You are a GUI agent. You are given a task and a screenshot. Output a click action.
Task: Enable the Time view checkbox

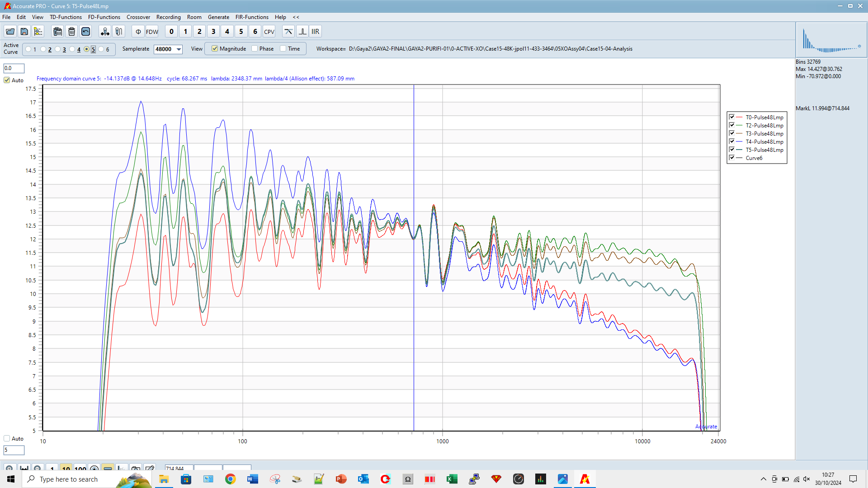pyautogui.click(x=283, y=49)
